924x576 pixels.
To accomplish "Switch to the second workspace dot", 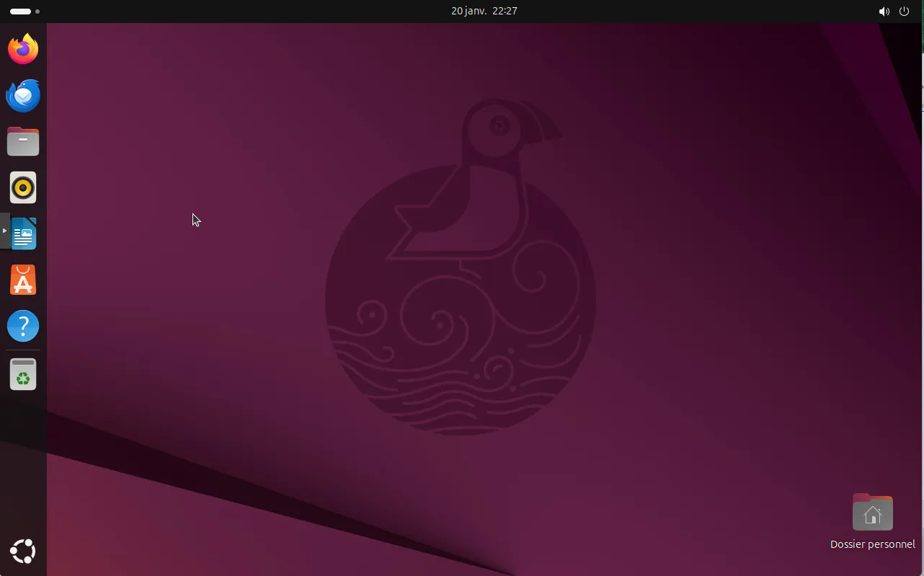I will coord(37,12).
